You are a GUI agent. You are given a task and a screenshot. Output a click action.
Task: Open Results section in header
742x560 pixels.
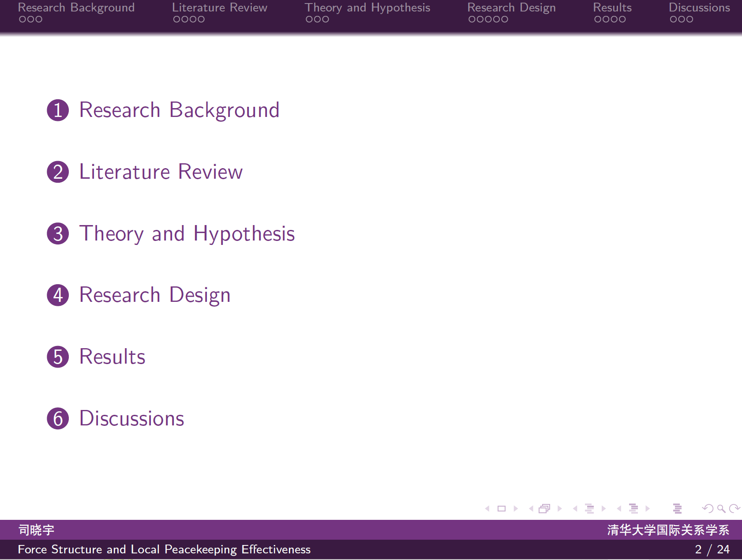612,8
